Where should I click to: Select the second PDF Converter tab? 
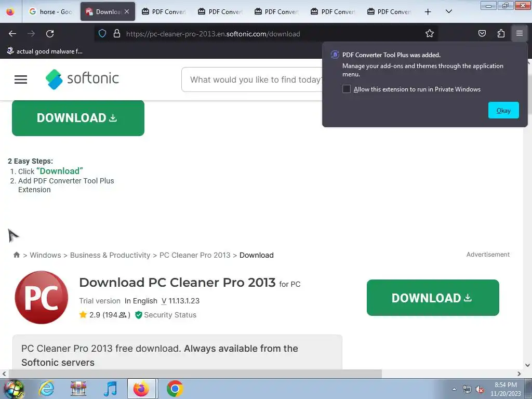click(x=220, y=12)
